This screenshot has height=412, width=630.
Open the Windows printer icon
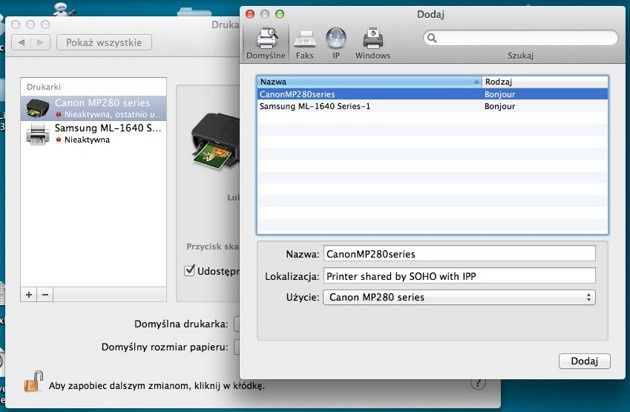point(373,39)
